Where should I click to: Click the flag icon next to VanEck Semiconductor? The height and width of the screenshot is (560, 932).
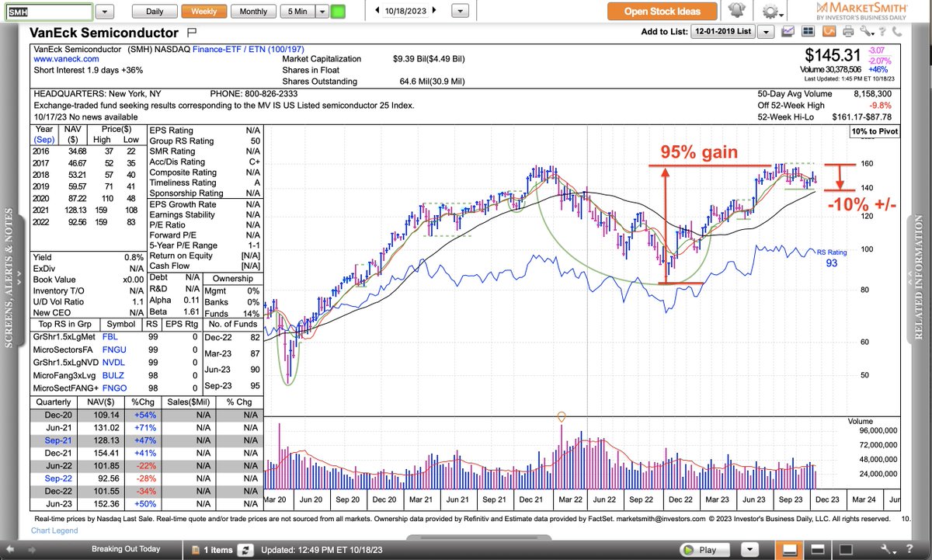tap(193, 33)
